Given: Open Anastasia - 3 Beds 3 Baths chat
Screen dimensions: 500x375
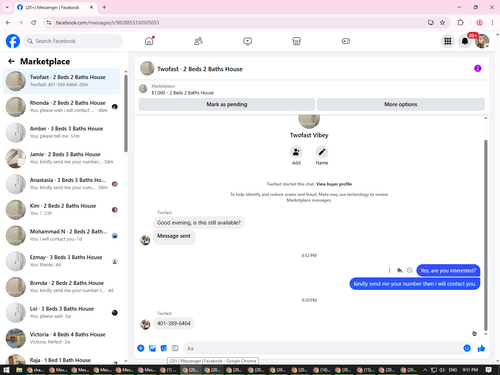Looking at the screenshot, I should [x=62, y=184].
